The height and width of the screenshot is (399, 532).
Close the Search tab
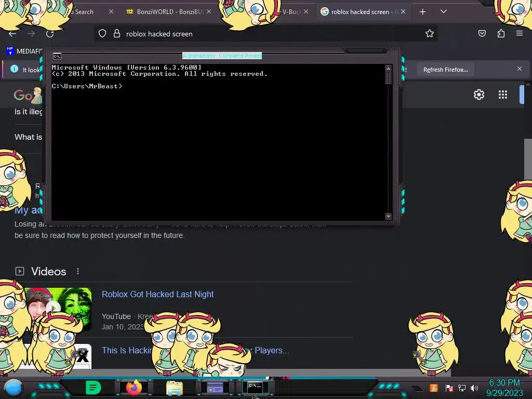pyautogui.click(x=111, y=11)
